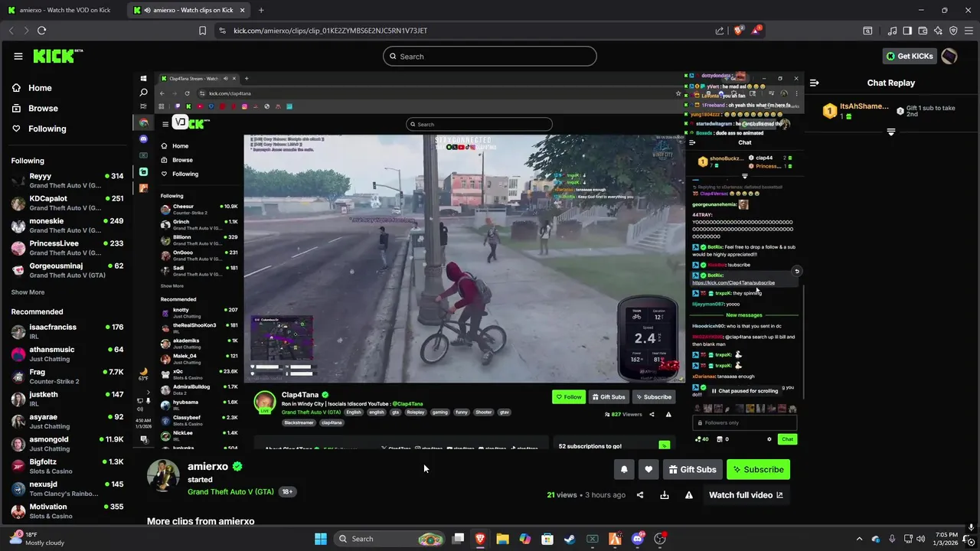Open Frag Counter-Strike 2 channel
This screenshot has width=980, height=551.
(x=67, y=376)
